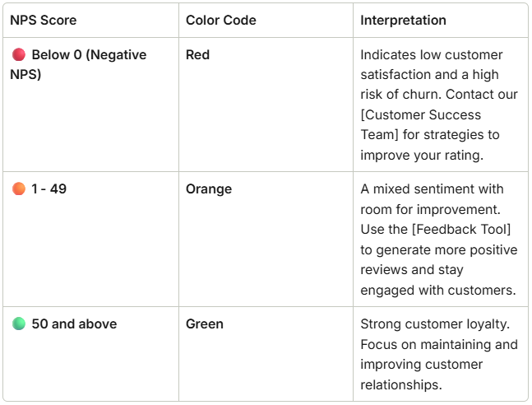The image size is (532, 405).
Task: Open the Customer Success Team link
Action: point(421,124)
